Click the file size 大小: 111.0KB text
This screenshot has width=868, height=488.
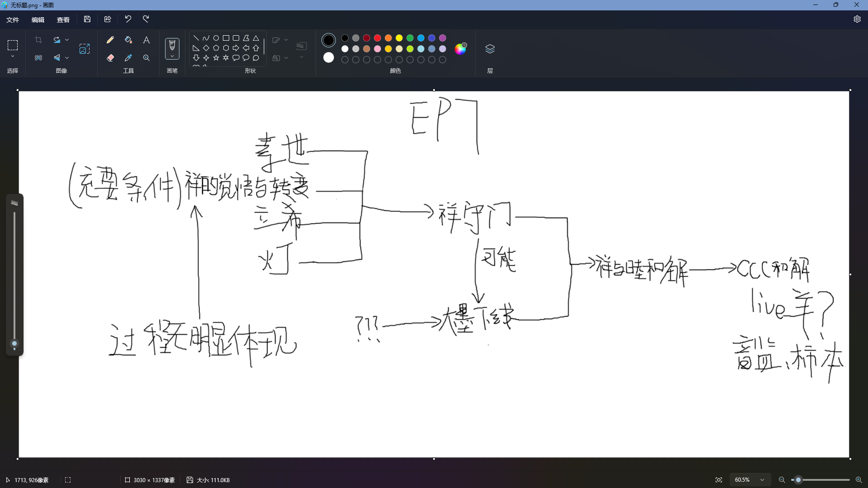213,480
